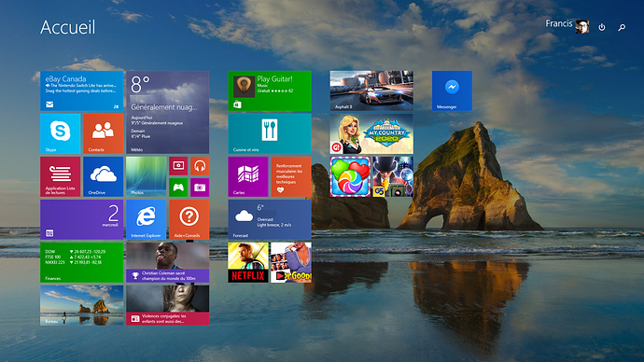Open the Forecast weather tile

(270, 219)
